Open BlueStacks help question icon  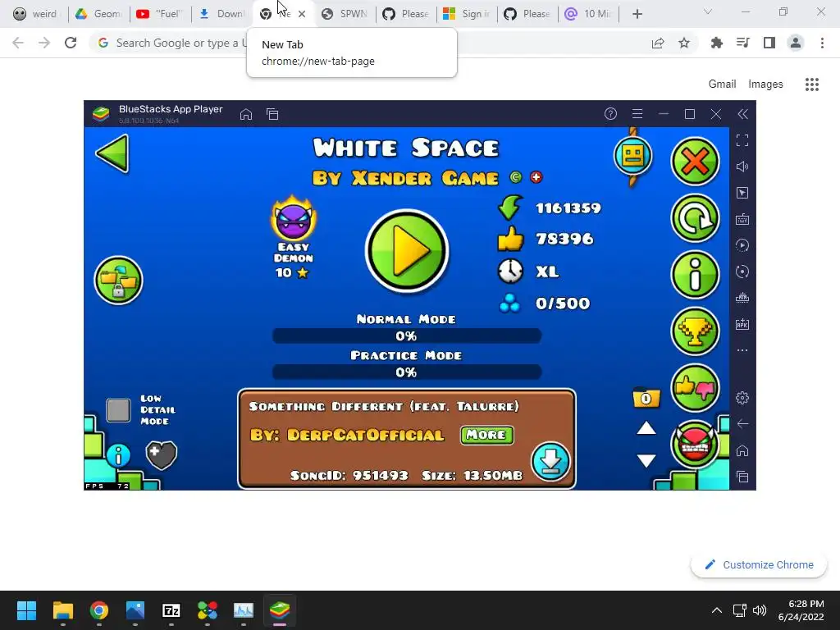(x=610, y=113)
